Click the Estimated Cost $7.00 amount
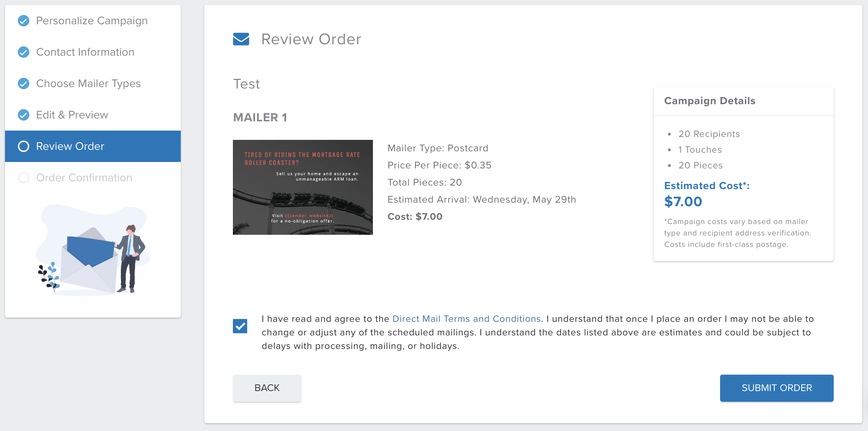868x431 pixels. (683, 202)
